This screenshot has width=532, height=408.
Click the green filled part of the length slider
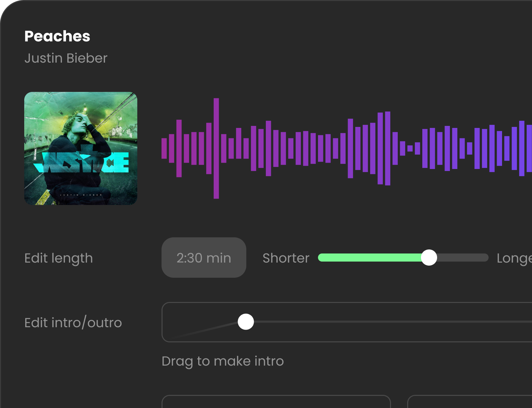click(x=369, y=258)
